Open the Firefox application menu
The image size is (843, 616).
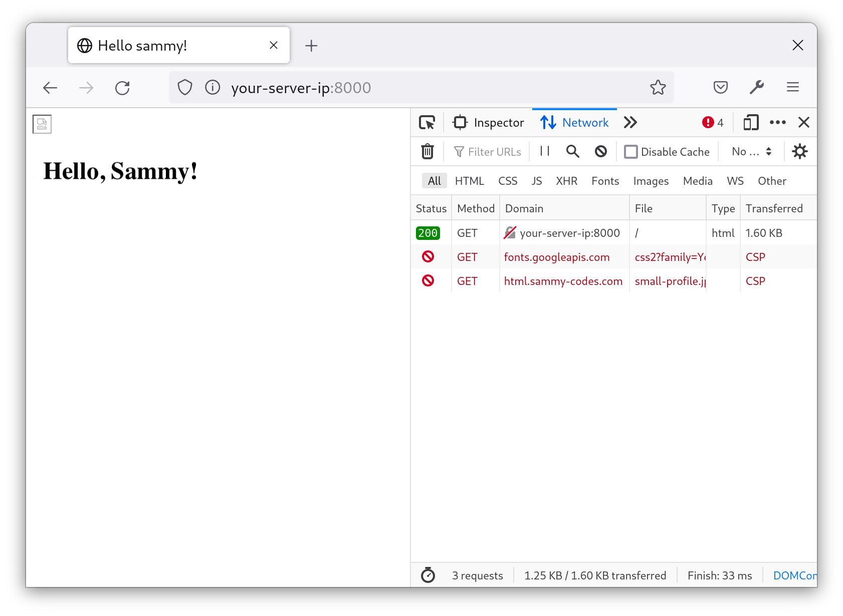click(x=792, y=87)
